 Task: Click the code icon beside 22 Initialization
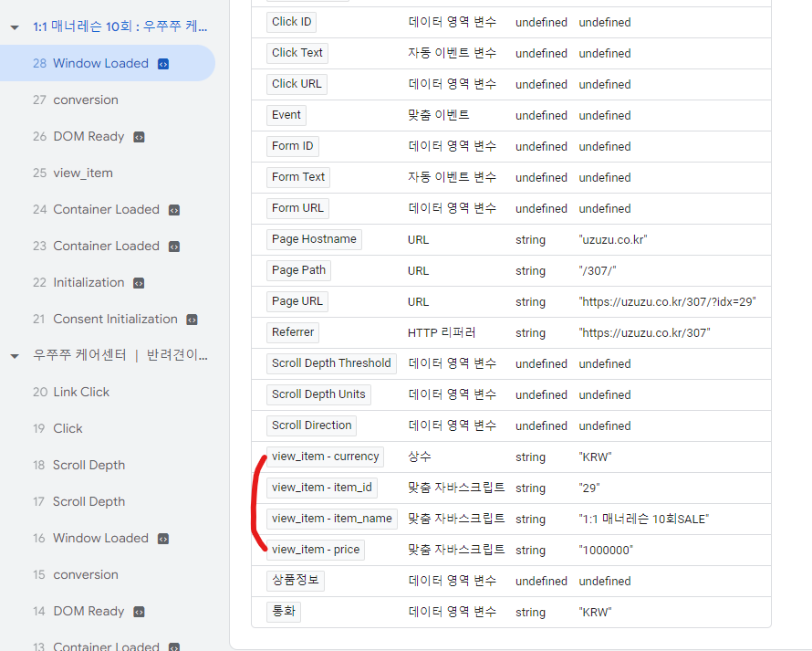pyautogui.click(x=138, y=282)
